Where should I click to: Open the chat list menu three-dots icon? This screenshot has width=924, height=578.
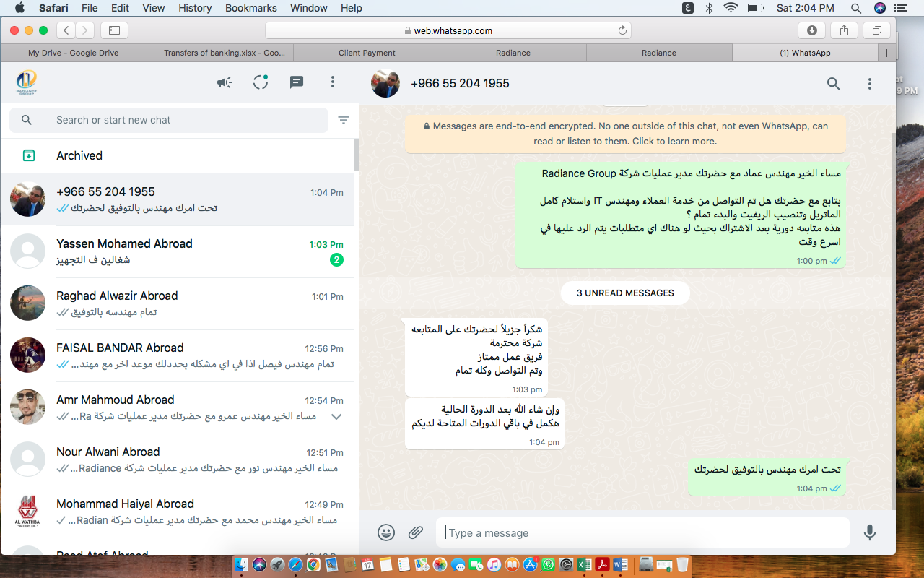point(333,82)
